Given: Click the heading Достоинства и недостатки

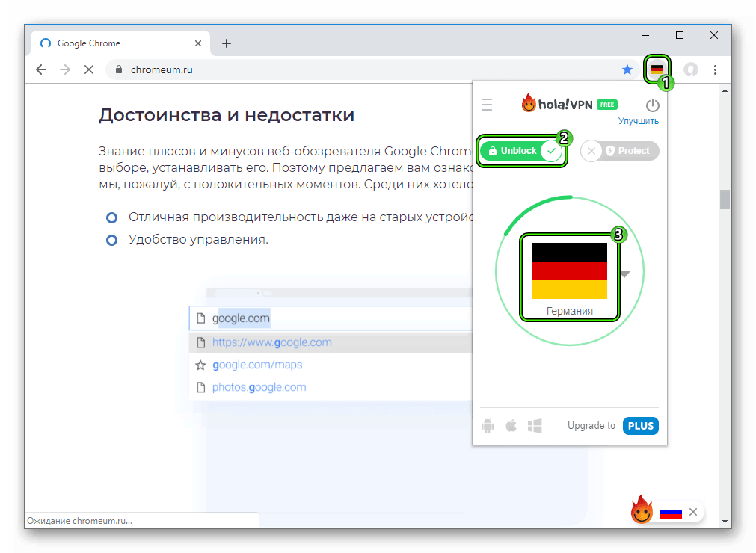Looking at the screenshot, I should (x=227, y=115).
